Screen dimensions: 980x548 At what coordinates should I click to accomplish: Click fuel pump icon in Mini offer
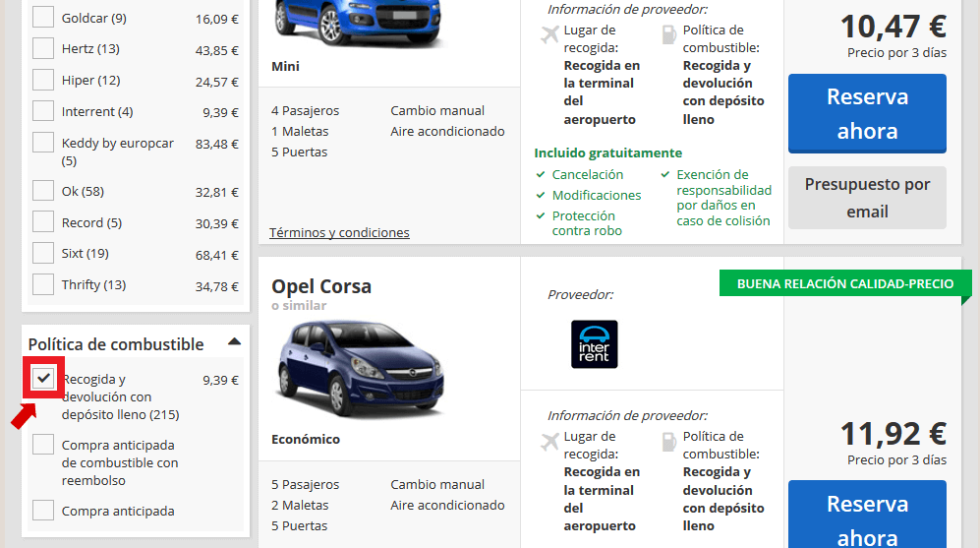tap(668, 33)
